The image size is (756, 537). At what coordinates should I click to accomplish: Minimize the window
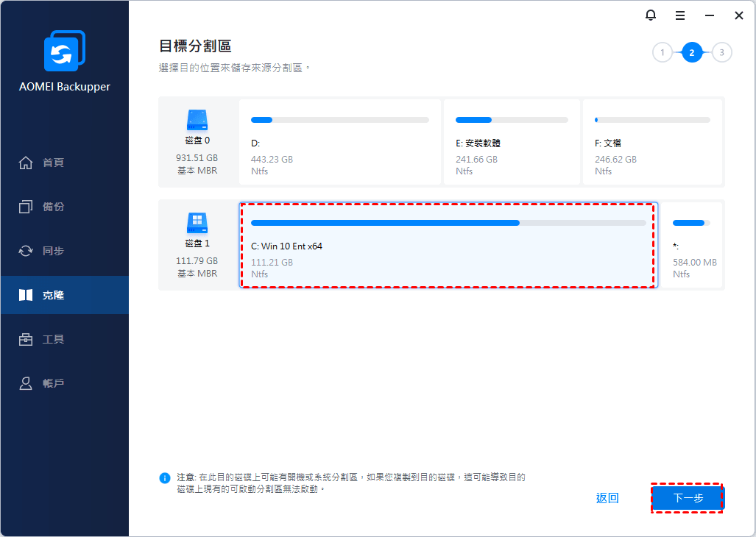pos(709,16)
